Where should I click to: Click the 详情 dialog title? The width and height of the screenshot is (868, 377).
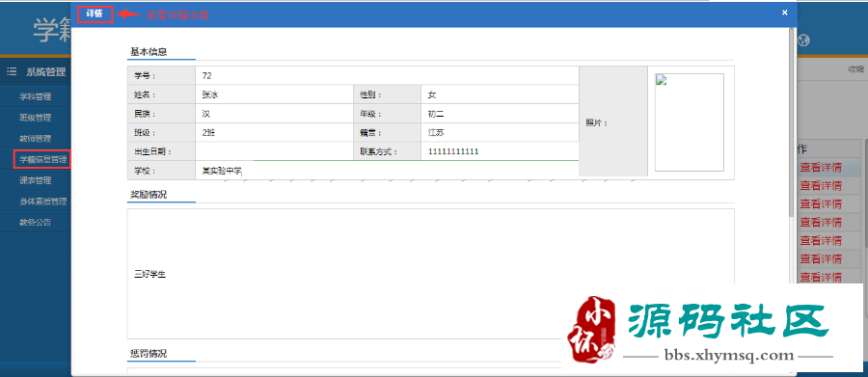(95, 13)
